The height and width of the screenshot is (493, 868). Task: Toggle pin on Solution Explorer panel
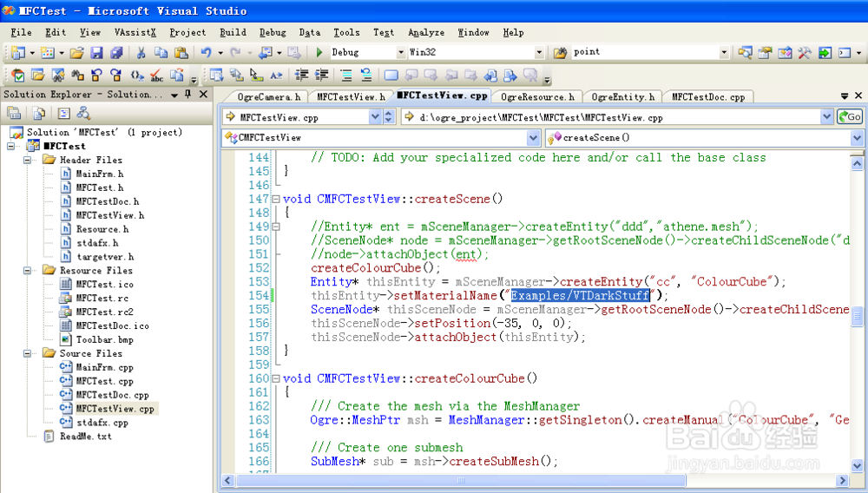(x=188, y=95)
